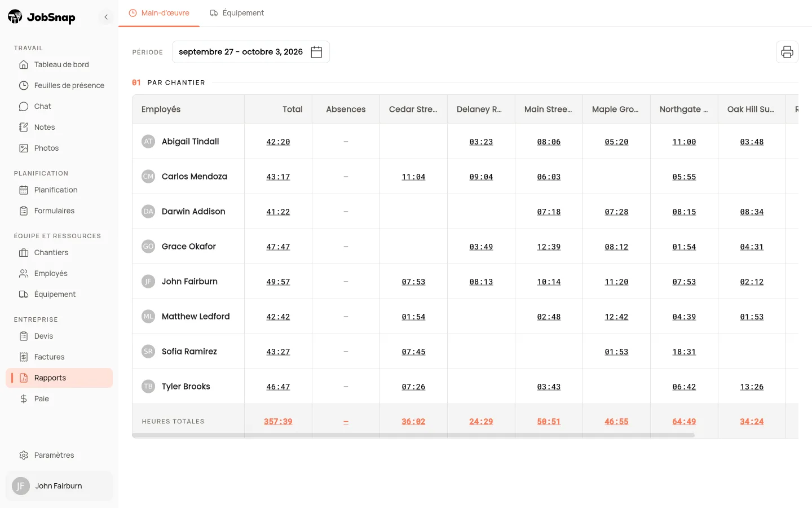Open the Devis section
812x508 pixels.
click(59, 336)
